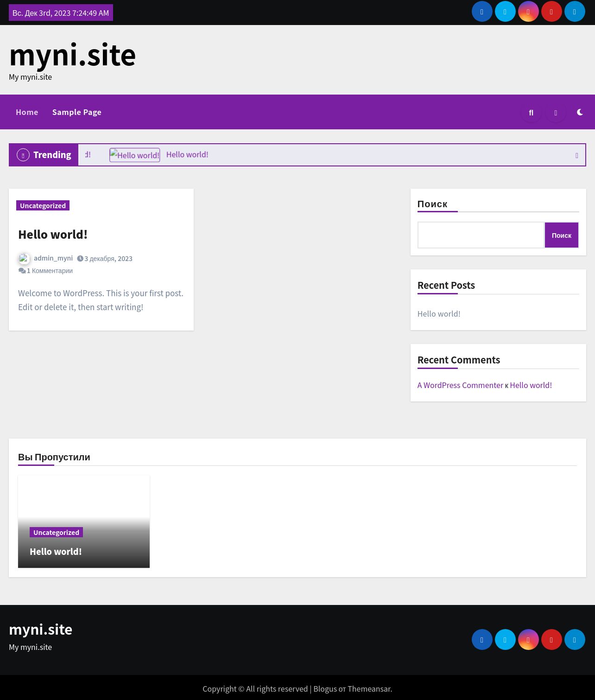The image size is (595, 700).
Task: Click the light-blue Twitter icon in the footer
Action: pyautogui.click(x=505, y=640)
